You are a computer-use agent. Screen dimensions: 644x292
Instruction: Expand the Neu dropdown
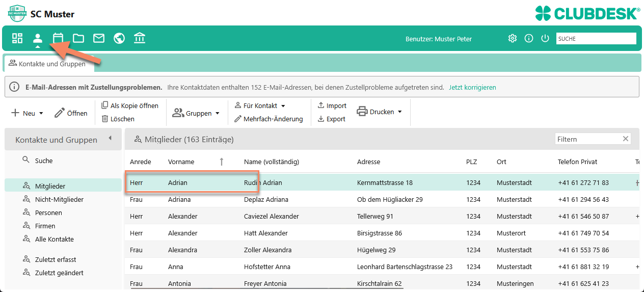pyautogui.click(x=27, y=113)
